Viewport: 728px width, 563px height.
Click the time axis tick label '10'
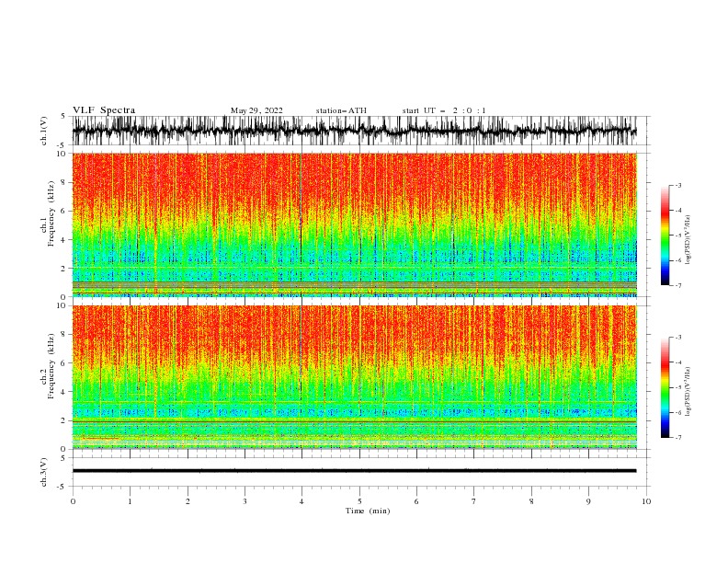click(646, 501)
